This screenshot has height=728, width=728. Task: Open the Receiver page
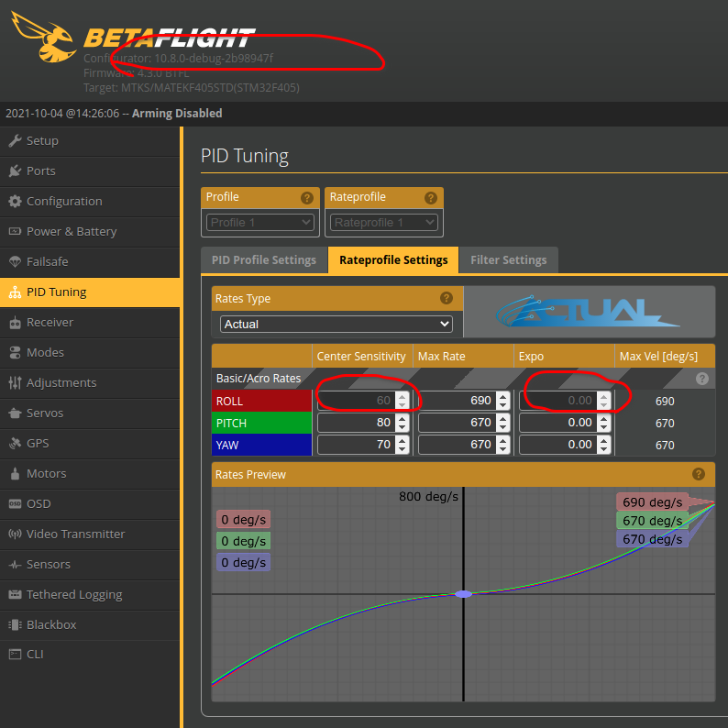coord(90,322)
